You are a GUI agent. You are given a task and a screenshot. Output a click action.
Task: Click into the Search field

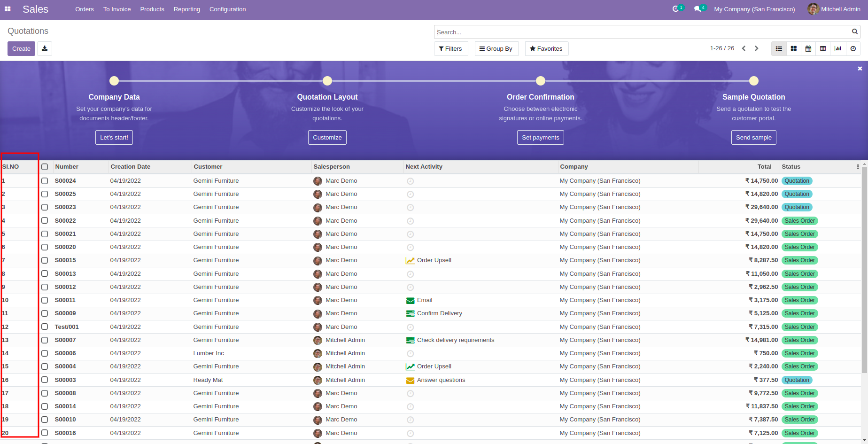click(x=643, y=32)
